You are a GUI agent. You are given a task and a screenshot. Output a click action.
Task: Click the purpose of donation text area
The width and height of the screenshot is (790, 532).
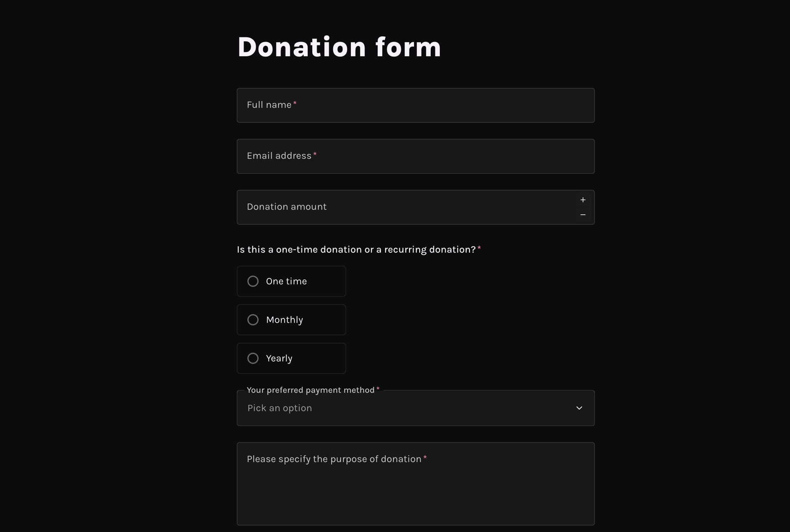pos(415,483)
